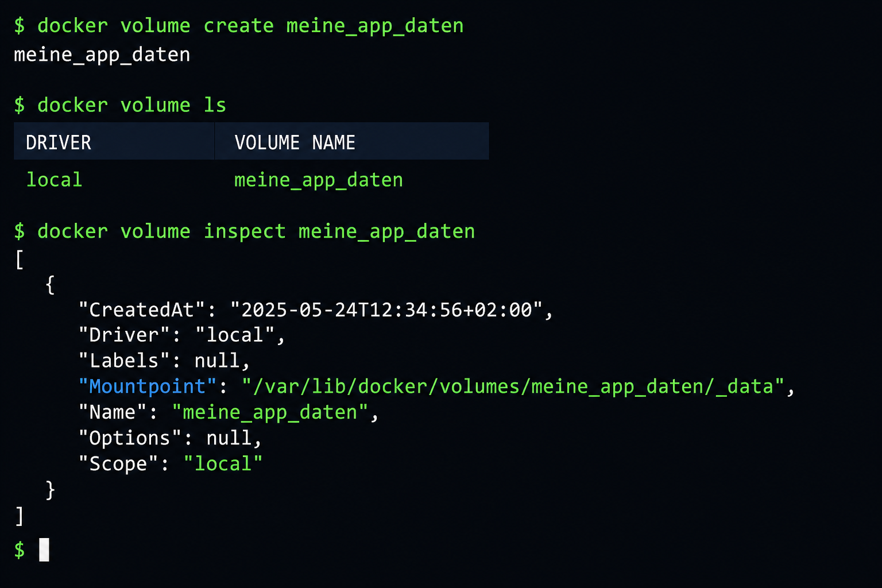Click the "Driver" key in JSON

pos(125,335)
